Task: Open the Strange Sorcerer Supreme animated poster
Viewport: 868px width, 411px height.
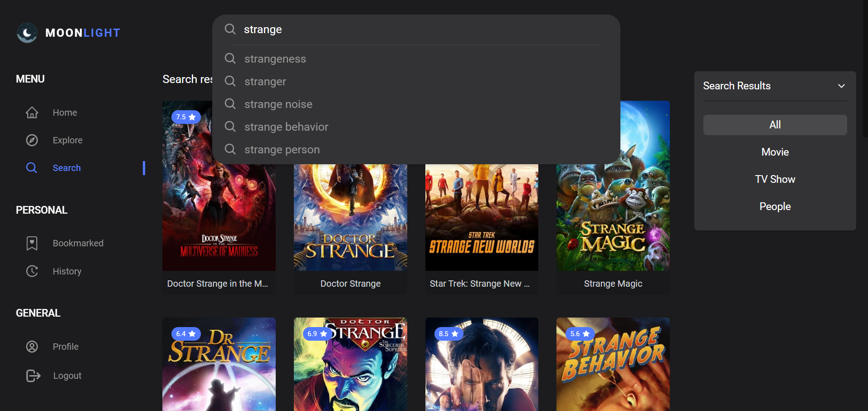Action: (351, 364)
